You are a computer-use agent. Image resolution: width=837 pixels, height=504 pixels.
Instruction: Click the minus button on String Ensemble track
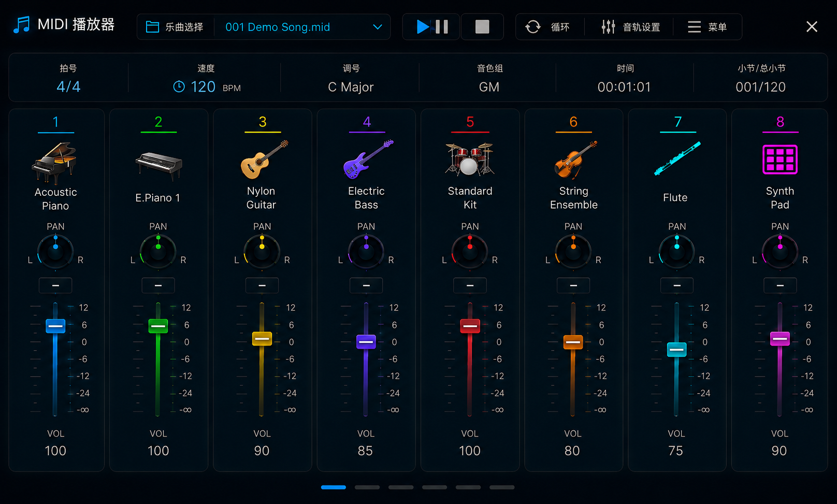[x=573, y=285]
